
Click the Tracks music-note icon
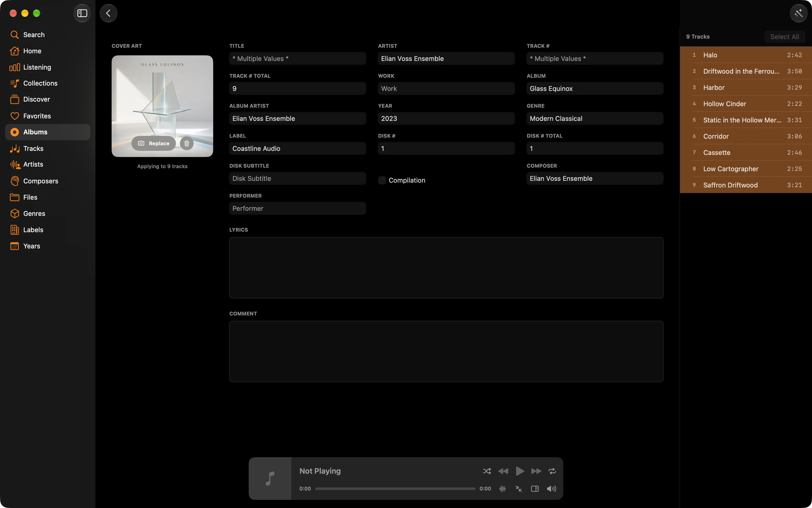(x=14, y=148)
